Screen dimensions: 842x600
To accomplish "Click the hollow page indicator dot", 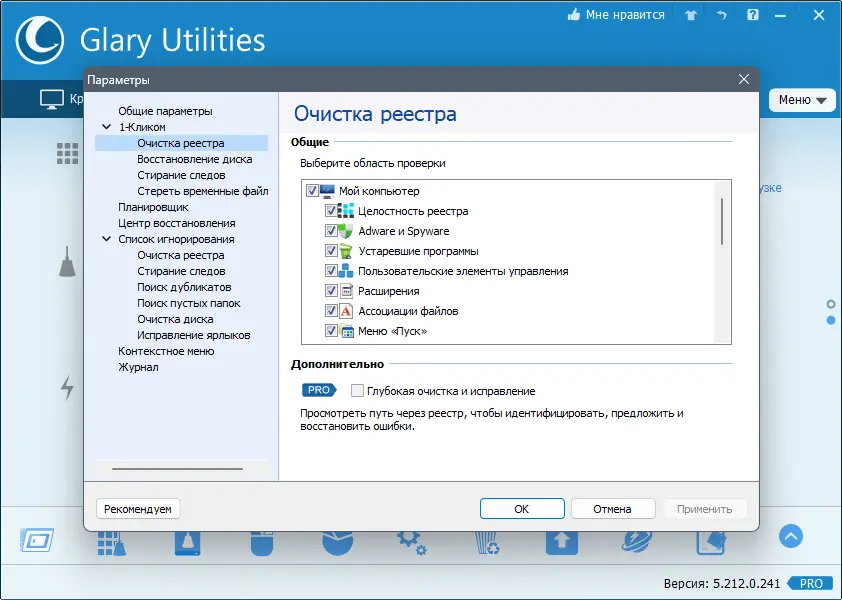I will [x=831, y=305].
